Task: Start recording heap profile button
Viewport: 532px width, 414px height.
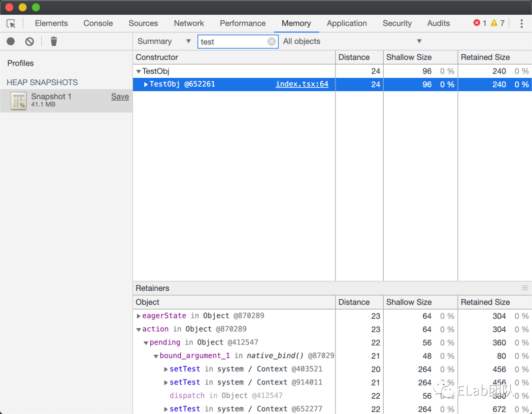Action: (11, 41)
